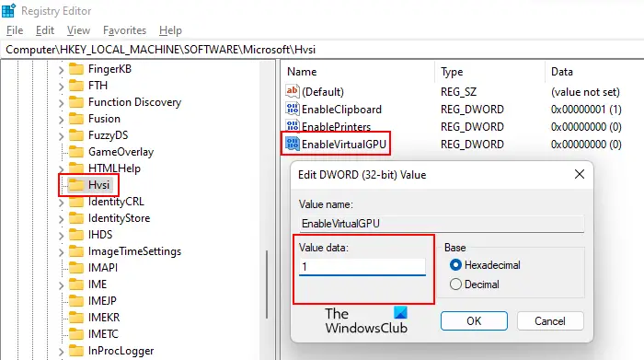Select the Function Discovery folder icon
The width and height of the screenshot is (644, 360).
(76, 101)
